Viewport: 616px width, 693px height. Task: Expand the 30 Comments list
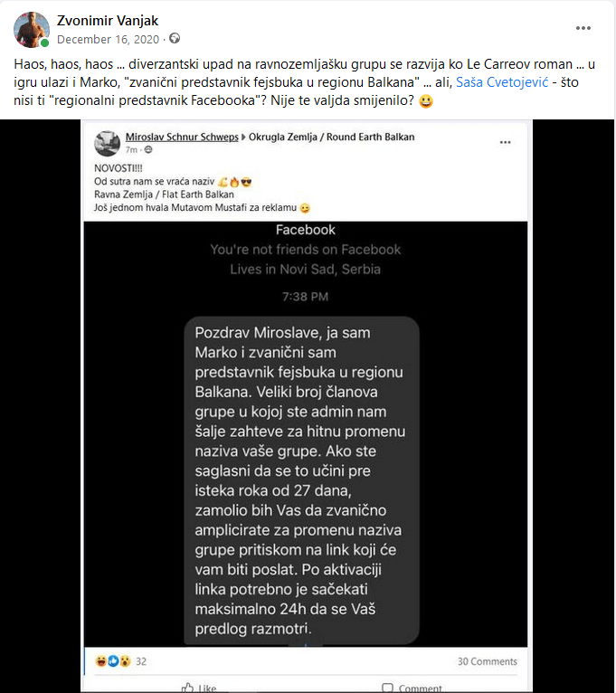tap(487, 661)
